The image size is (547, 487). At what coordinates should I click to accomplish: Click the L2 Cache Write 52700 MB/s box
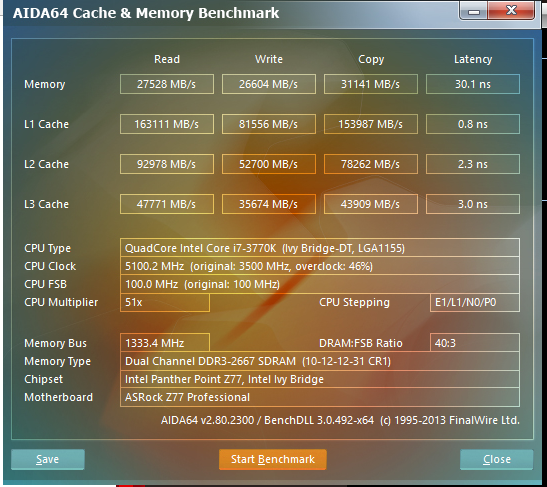click(x=269, y=164)
